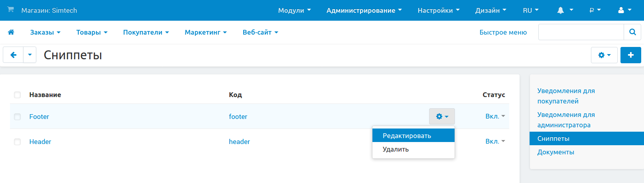Open the Header snippet link

[x=40, y=142]
